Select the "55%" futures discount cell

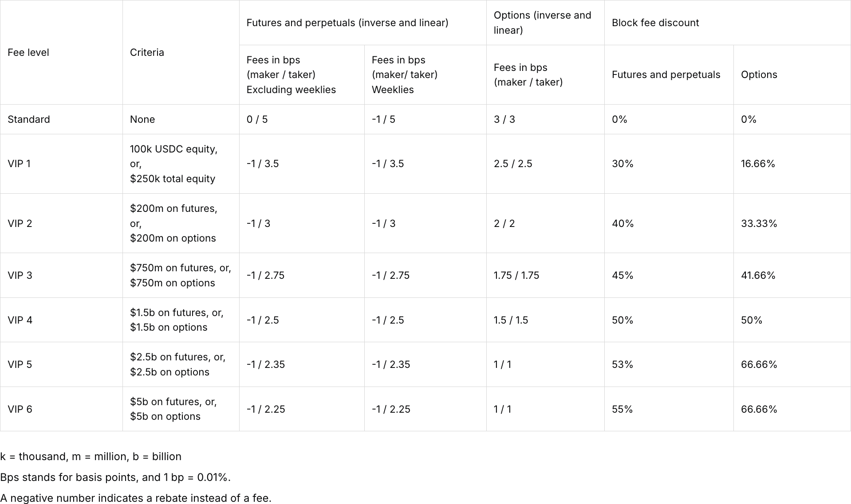[x=622, y=409]
